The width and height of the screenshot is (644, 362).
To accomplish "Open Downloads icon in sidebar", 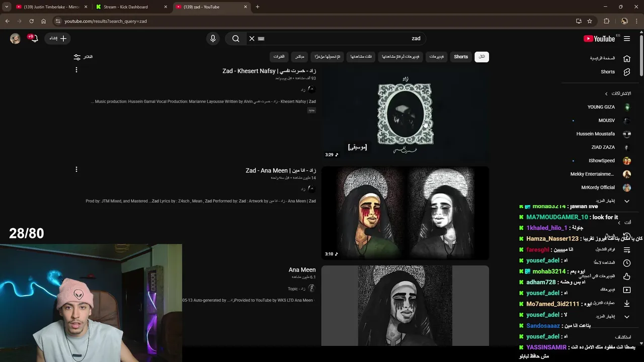I will (x=627, y=303).
